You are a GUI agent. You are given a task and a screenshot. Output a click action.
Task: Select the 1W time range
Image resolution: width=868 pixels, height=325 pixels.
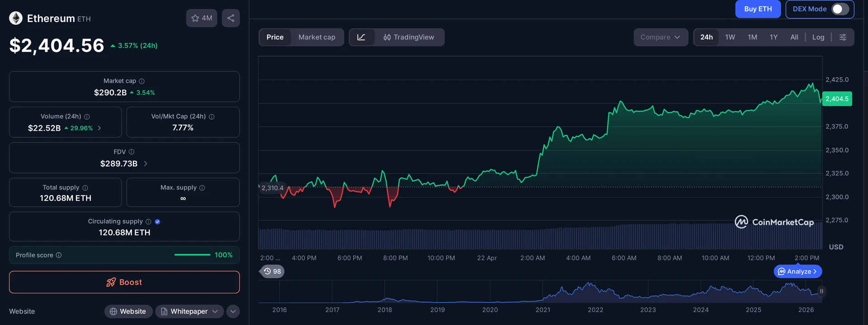tap(730, 37)
